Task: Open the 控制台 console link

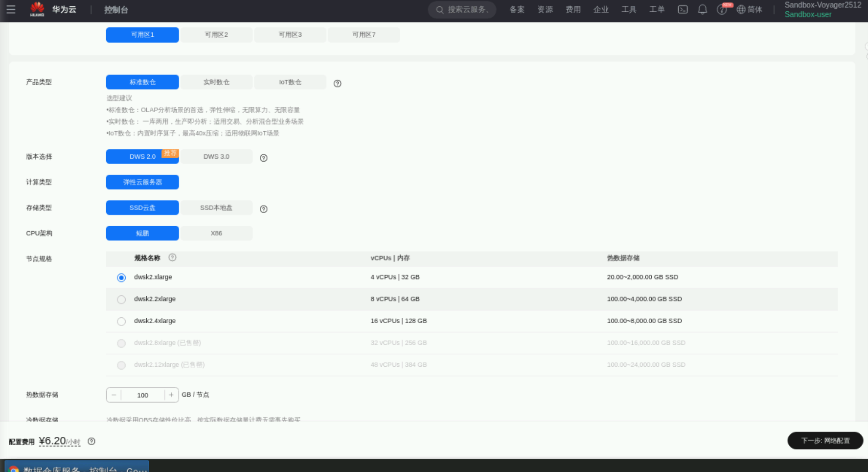Action: tap(116, 10)
